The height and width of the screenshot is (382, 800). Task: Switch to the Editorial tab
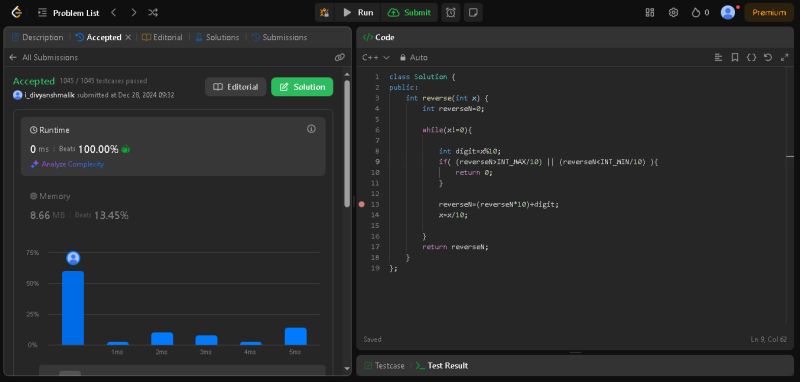[x=162, y=37]
